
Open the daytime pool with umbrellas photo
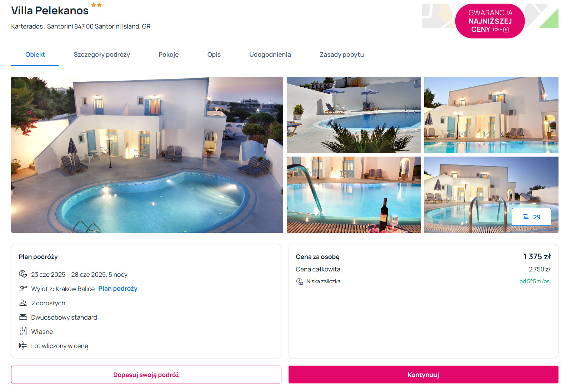(354, 115)
